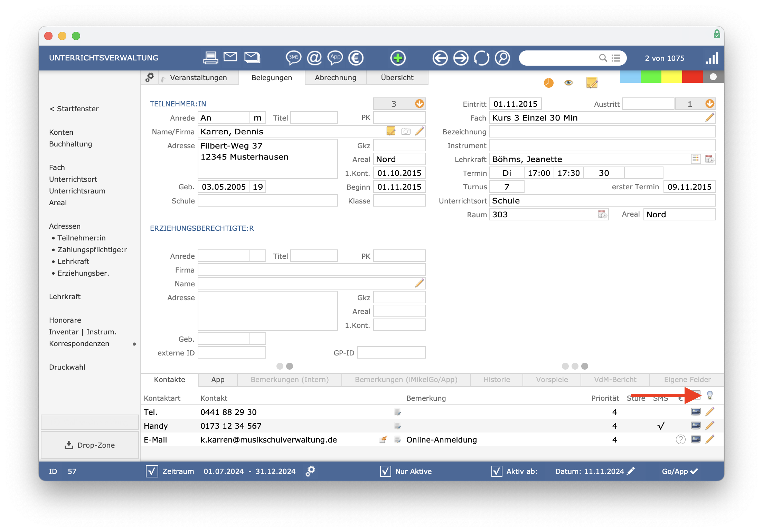This screenshot has width=763, height=532.
Task: Open the Historie tab
Action: (497, 380)
